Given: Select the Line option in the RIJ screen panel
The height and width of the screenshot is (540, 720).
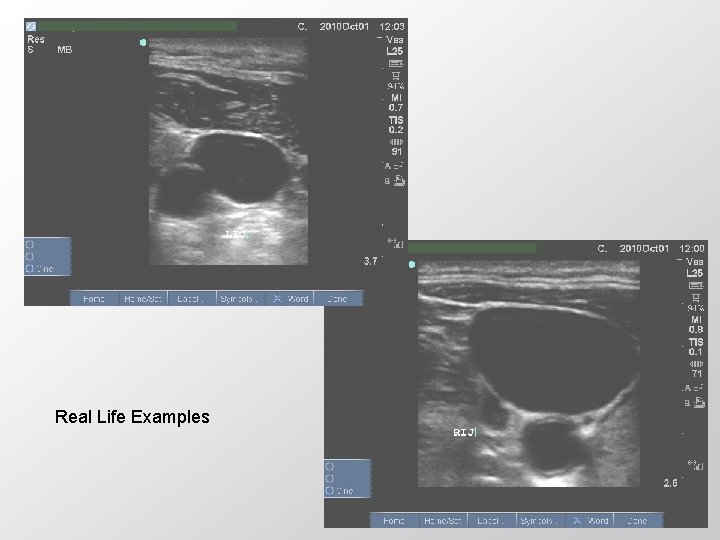Looking at the screenshot, I should [x=340, y=490].
